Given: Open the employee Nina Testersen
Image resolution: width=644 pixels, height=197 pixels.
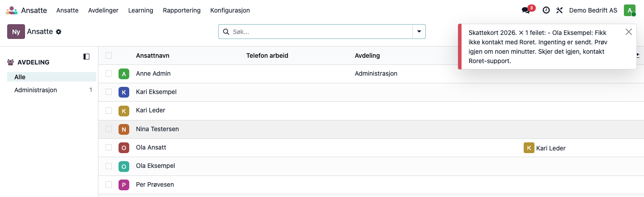Looking at the screenshot, I should click(157, 129).
